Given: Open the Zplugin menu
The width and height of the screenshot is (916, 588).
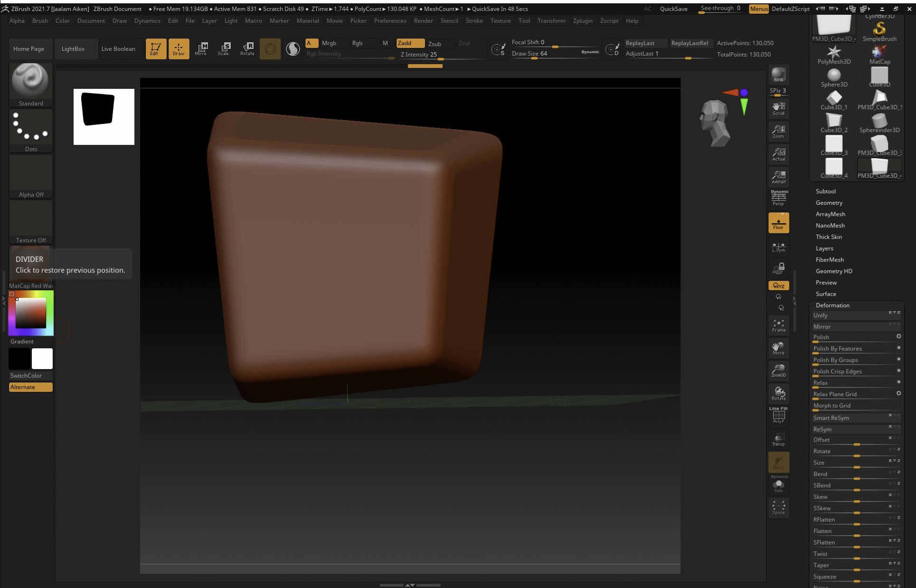Looking at the screenshot, I should [x=582, y=21].
